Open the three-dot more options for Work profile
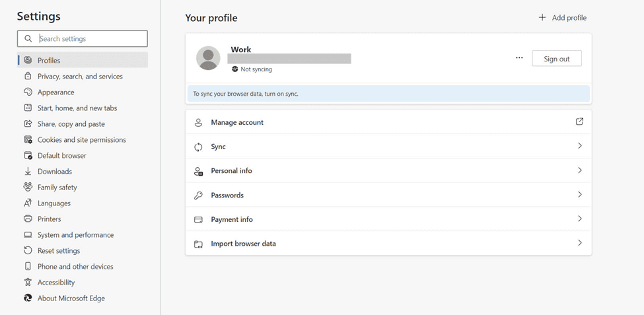The height and width of the screenshot is (315, 644). [519, 58]
